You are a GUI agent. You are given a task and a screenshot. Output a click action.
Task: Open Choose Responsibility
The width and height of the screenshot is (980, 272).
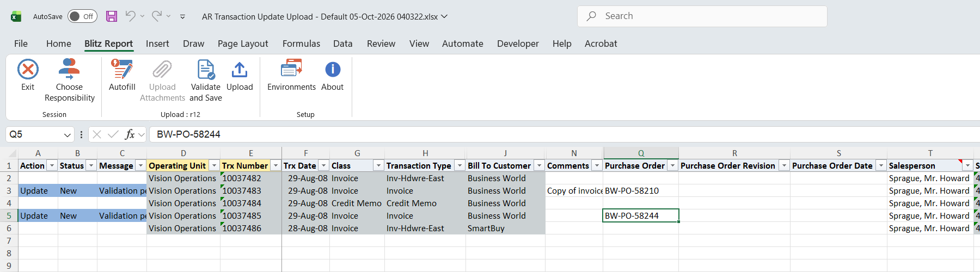[x=69, y=81]
